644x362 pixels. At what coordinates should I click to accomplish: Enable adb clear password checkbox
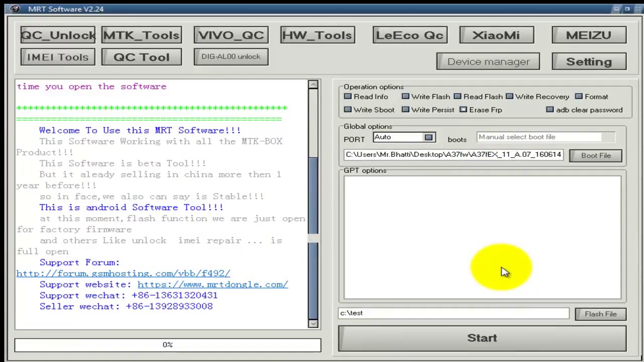pyautogui.click(x=550, y=110)
